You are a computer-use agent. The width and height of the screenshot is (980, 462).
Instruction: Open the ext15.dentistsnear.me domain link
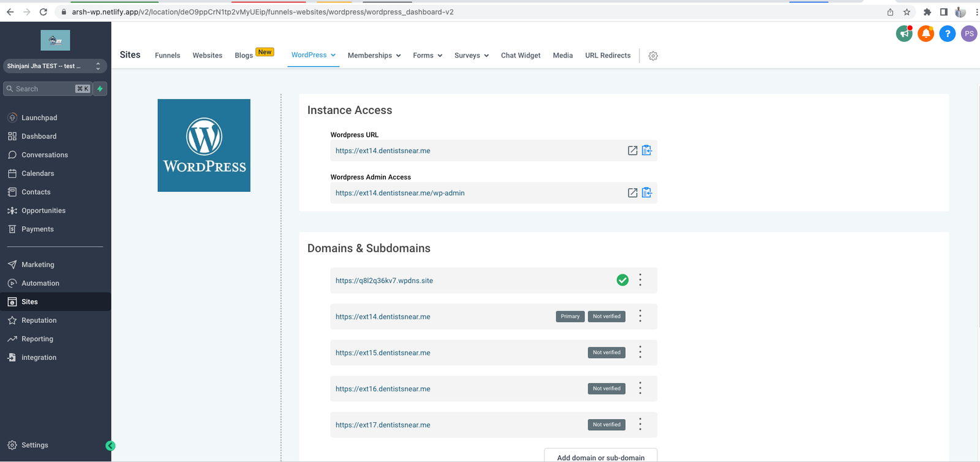[x=383, y=353]
